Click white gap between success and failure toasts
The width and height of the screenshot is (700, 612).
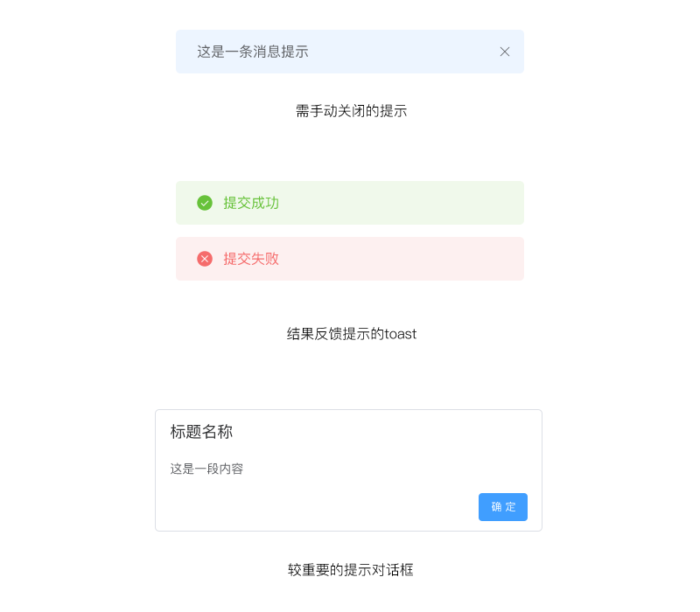350,231
